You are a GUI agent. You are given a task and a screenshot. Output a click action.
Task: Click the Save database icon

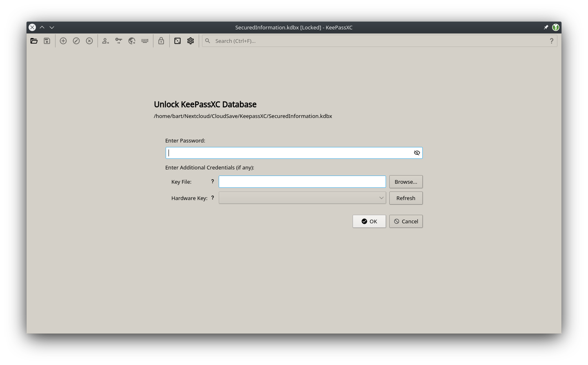click(47, 41)
